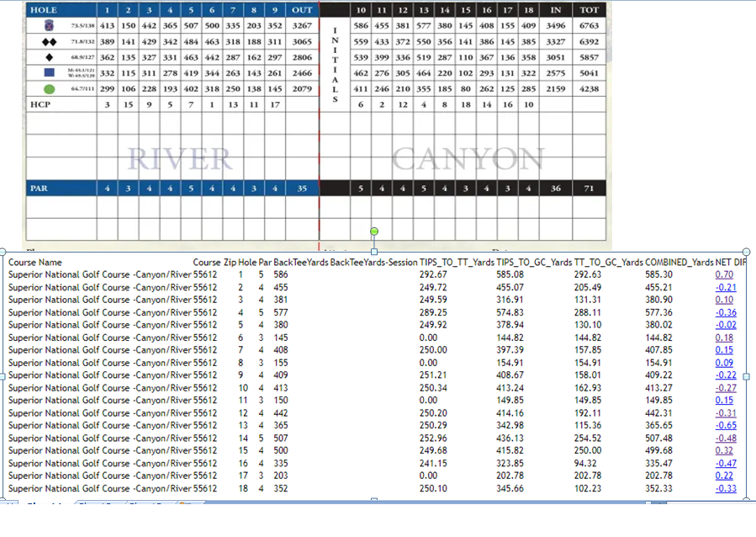Click the 3267 OUT yardage cell

302,25
